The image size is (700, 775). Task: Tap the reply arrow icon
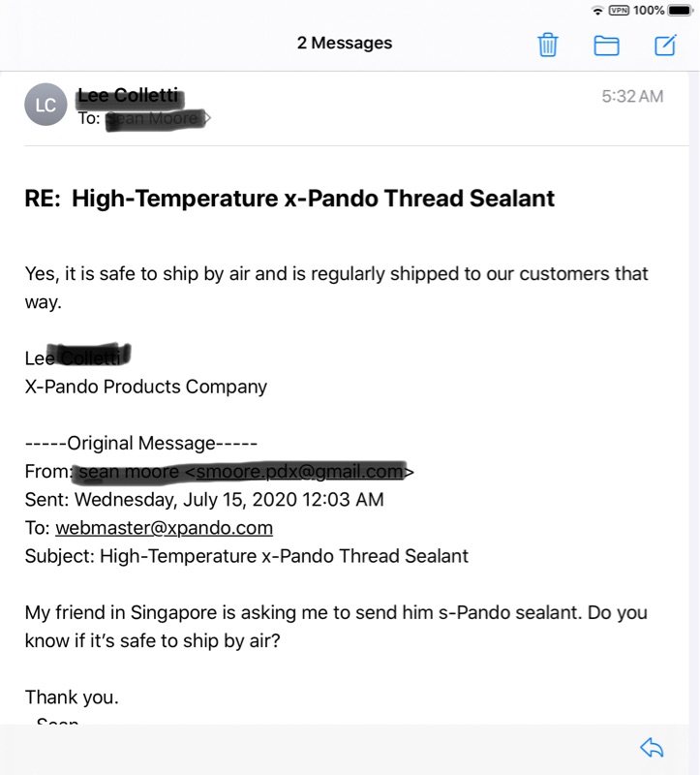click(652, 747)
